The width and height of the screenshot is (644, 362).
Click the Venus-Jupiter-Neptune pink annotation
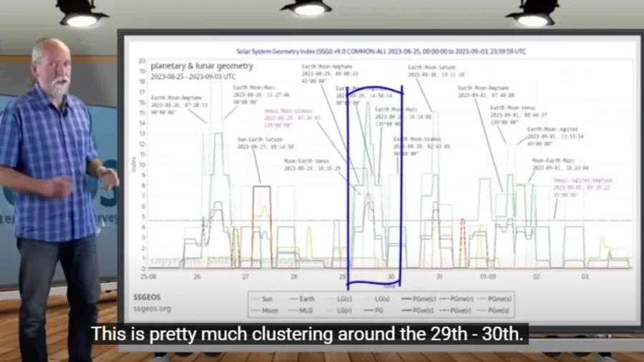click(580, 184)
